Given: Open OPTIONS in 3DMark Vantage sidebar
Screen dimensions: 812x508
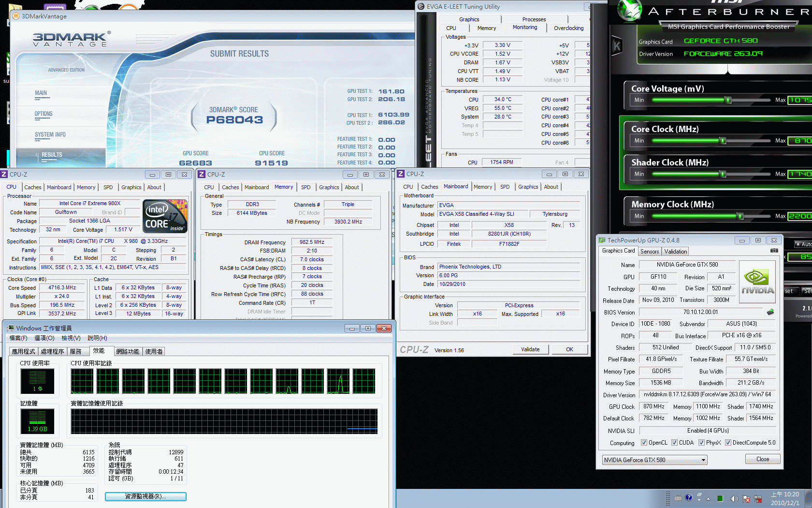Looking at the screenshot, I should 43,114.
